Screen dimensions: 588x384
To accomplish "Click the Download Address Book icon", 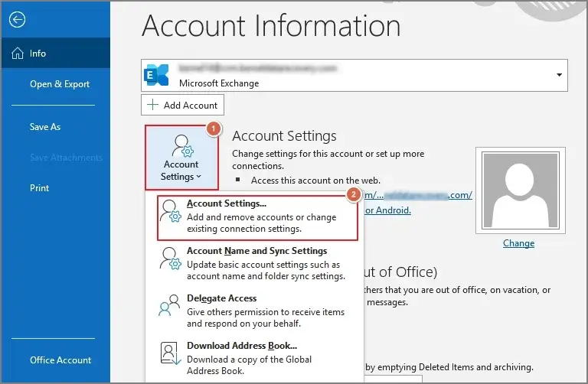I will click(171, 353).
